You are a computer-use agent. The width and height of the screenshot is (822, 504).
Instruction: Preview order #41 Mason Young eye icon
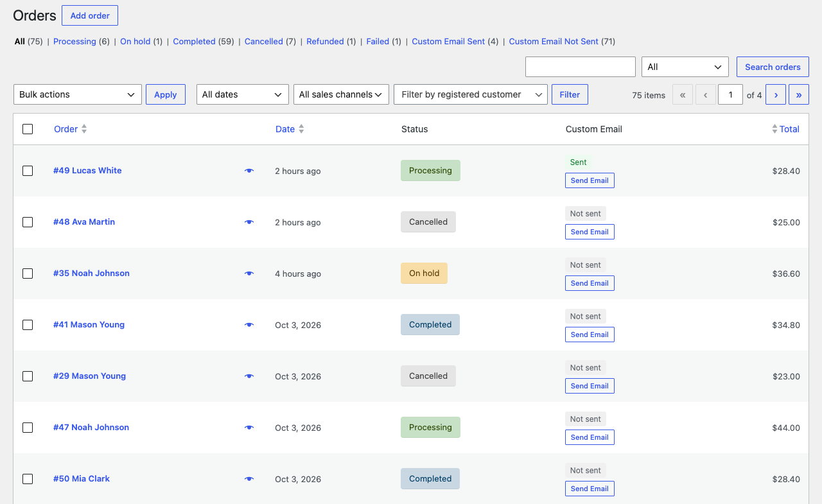click(x=249, y=325)
